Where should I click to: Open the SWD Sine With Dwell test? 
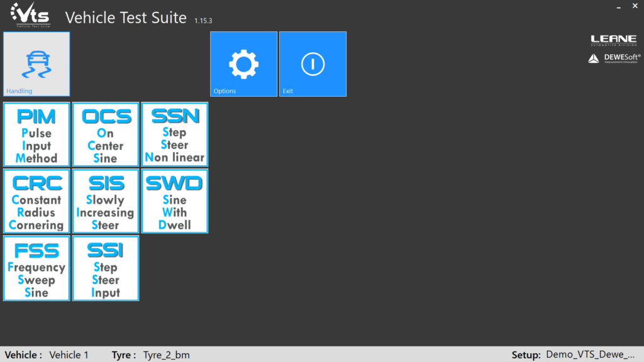point(174,201)
